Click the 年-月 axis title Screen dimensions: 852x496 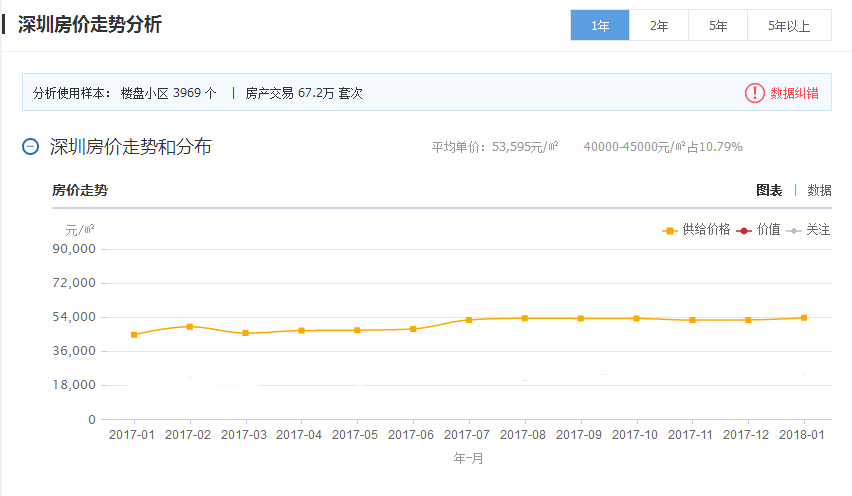468,459
